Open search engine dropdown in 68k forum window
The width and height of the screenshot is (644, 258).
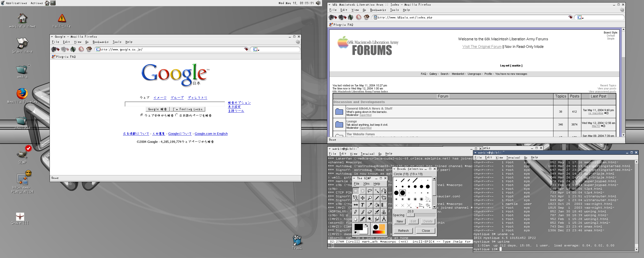pyautogui.click(x=580, y=17)
